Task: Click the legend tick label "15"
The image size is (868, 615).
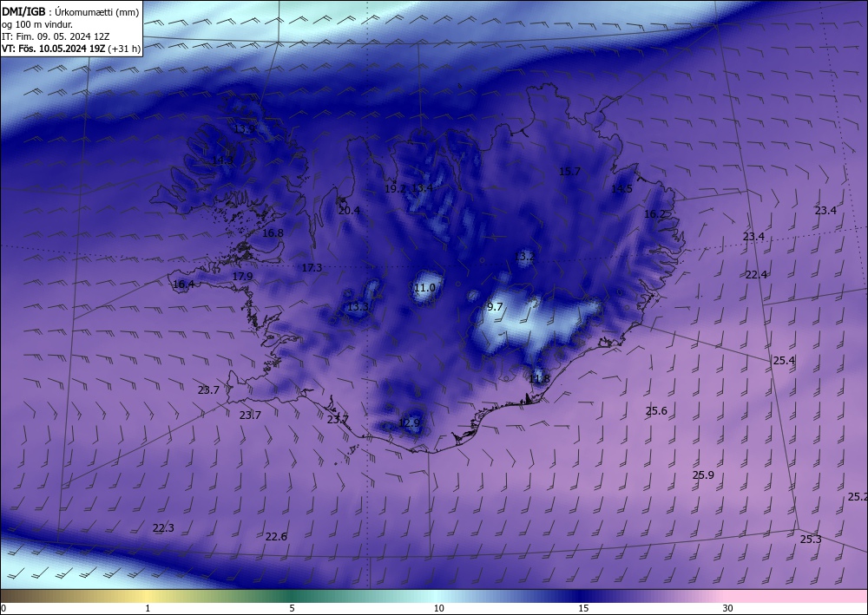Action: (583, 608)
